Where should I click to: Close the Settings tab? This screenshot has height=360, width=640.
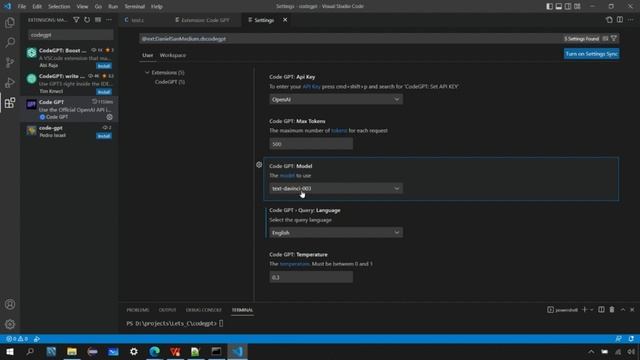point(285,20)
